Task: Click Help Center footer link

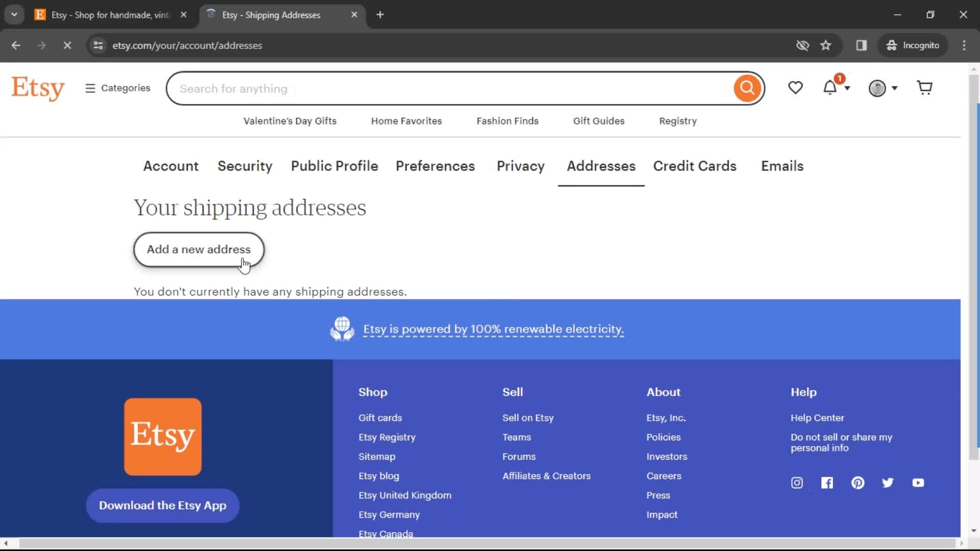Action: 818,417
